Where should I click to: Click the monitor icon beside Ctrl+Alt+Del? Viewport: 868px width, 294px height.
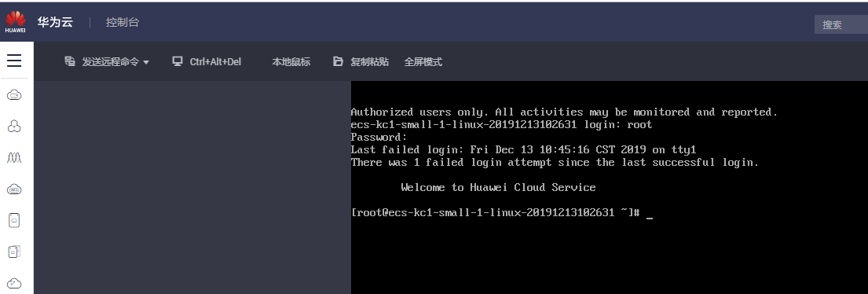[x=178, y=61]
